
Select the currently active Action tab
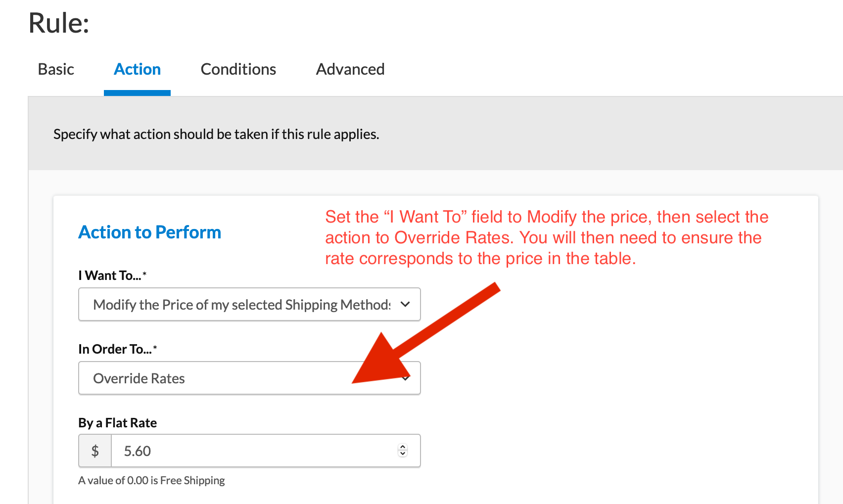click(x=137, y=69)
